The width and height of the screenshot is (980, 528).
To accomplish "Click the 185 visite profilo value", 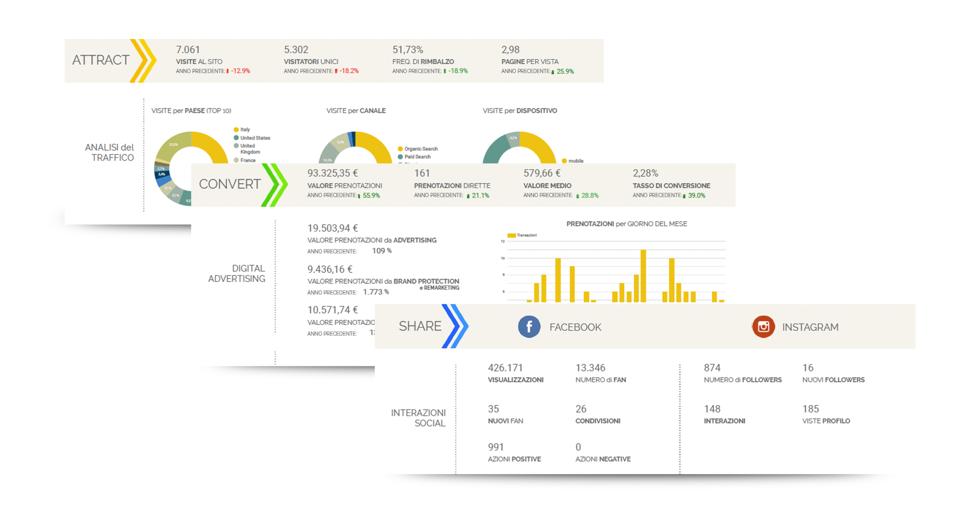I will coord(810,409).
